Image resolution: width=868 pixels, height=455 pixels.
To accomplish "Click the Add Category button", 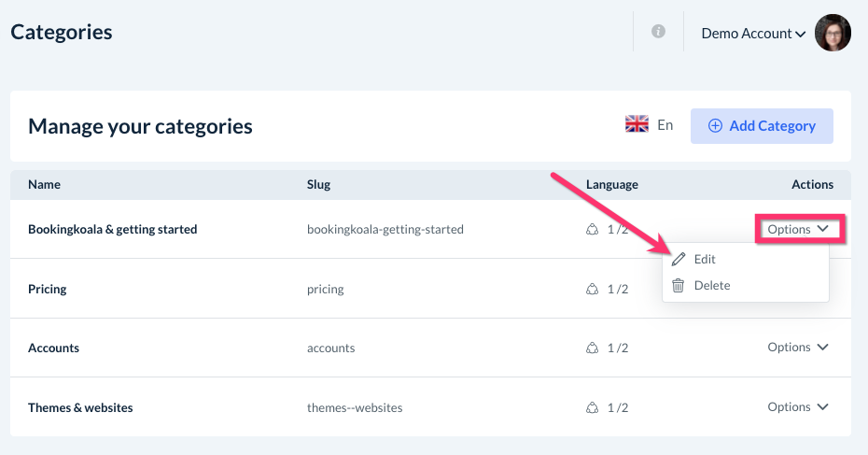I will pos(762,126).
